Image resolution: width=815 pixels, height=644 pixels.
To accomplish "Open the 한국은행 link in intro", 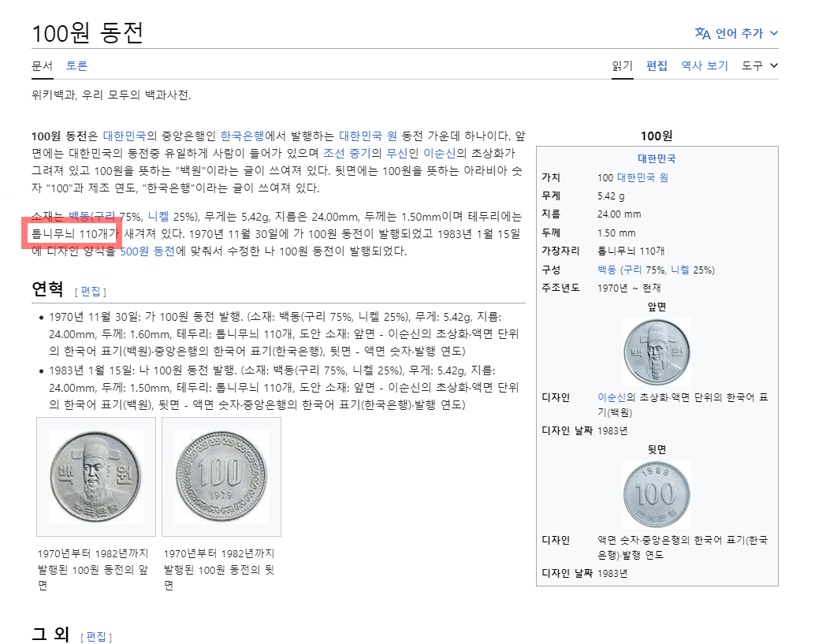I will pyautogui.click(x=242, y=136).
